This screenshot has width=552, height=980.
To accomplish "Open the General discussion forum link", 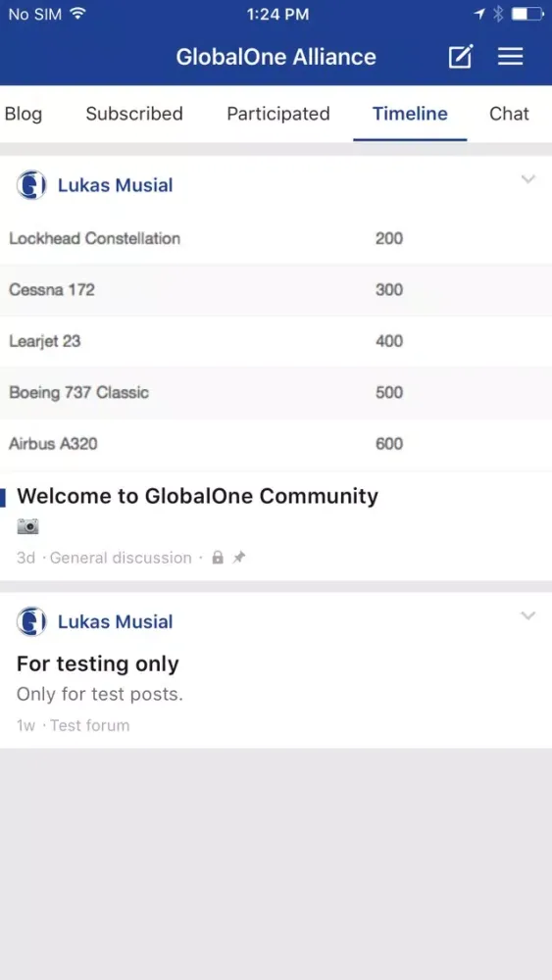I will click(121, 558).
